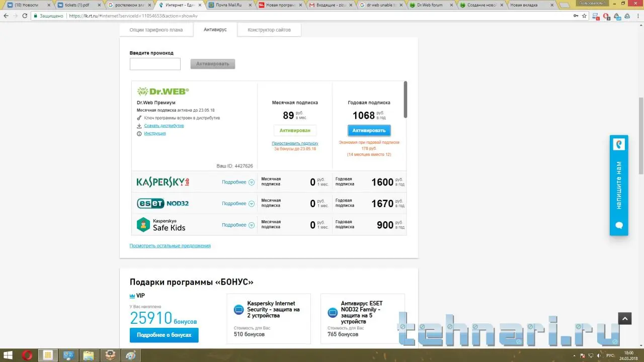Click the Активирован monthly subscription button
Screen dimensions: 644x362
pos(295,130)
